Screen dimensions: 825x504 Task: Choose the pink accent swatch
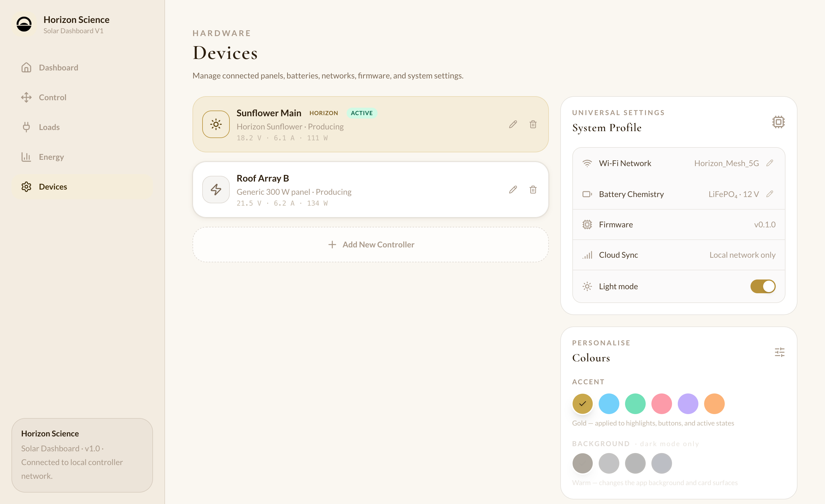[x=662, y=403]
